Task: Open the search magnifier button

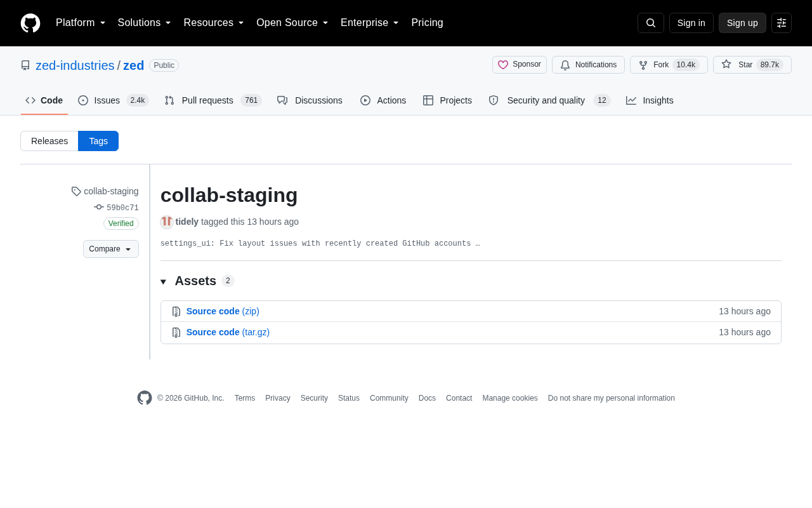Action: [651, 23]
